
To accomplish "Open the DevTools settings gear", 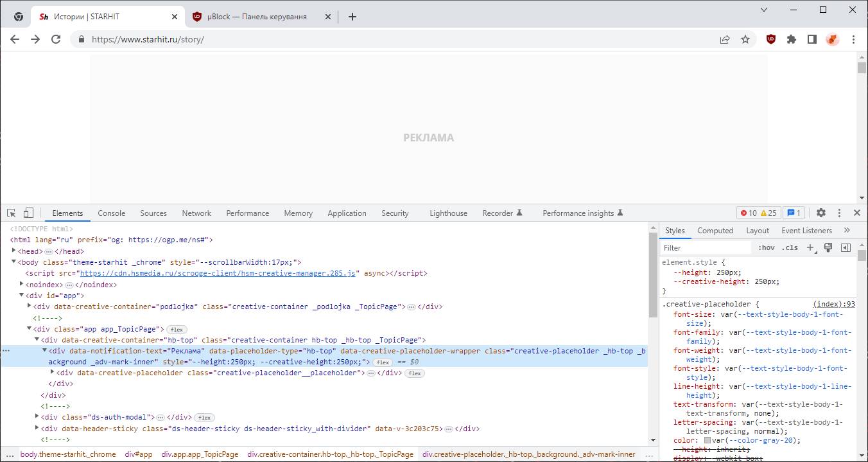I will [820, 212].
